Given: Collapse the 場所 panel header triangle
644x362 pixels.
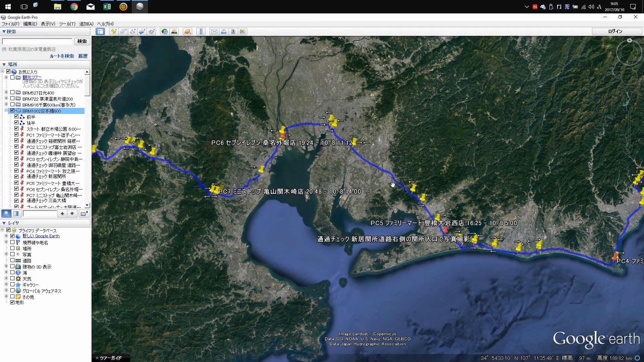Looking at the screenshot, I should [x=4, y=64].
